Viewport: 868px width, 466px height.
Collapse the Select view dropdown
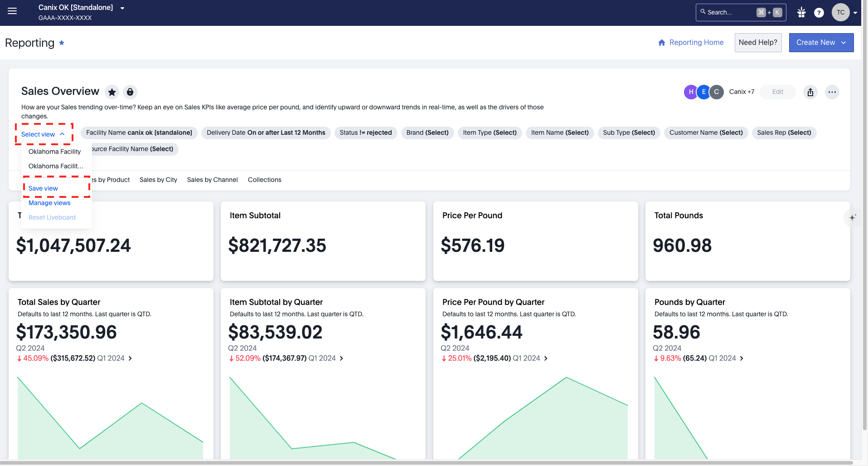click(x=44, y=134)
